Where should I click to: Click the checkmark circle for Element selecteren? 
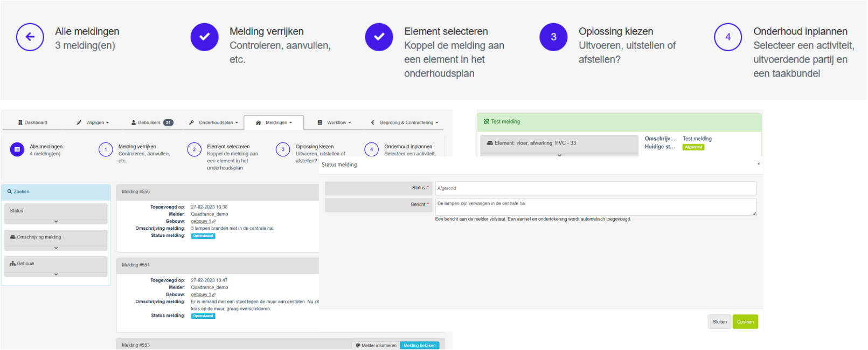(379, 37)
